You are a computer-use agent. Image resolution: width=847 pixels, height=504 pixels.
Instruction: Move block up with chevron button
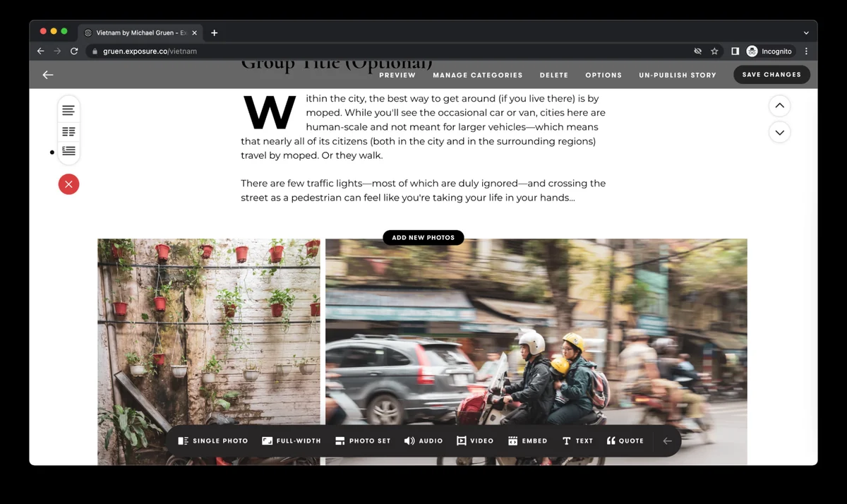point(779,107)
